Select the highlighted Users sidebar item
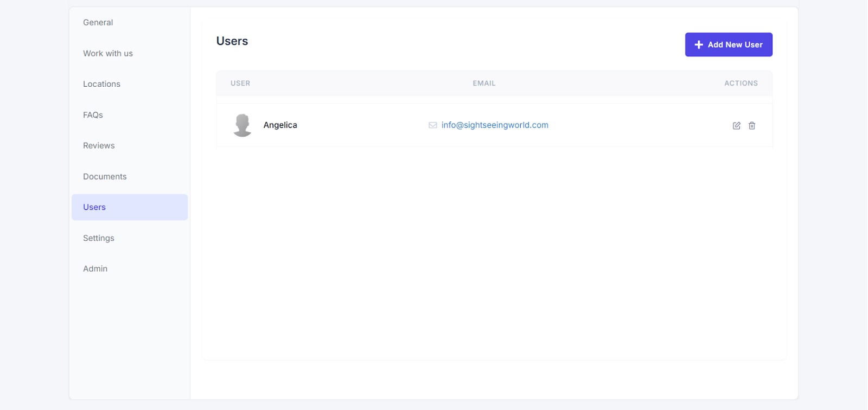 (94, 207)
